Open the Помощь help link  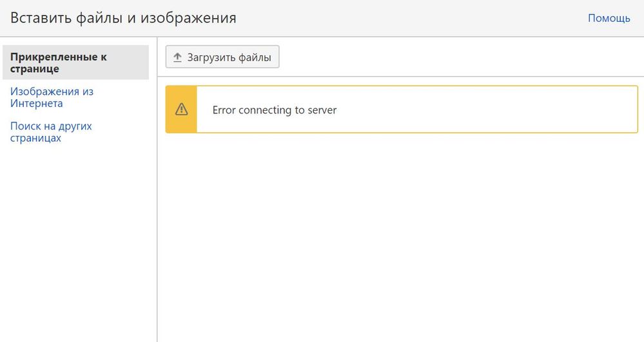[609, 18]
